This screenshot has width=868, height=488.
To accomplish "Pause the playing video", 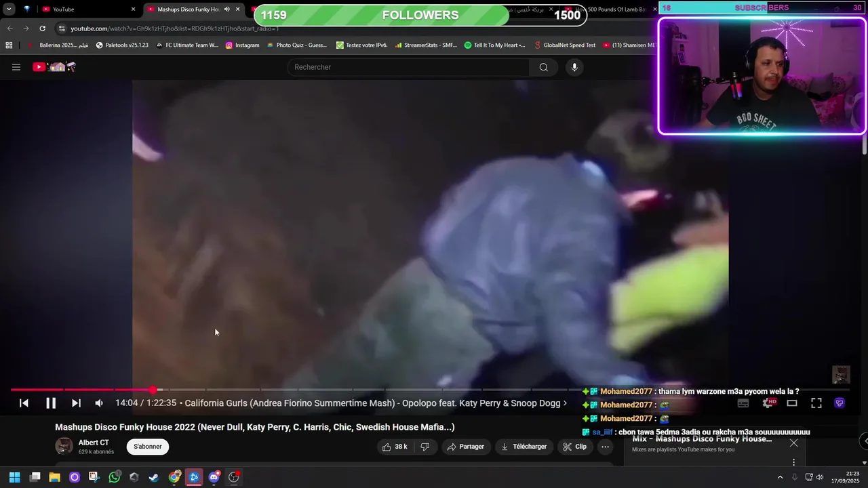I will coord(51,403).
